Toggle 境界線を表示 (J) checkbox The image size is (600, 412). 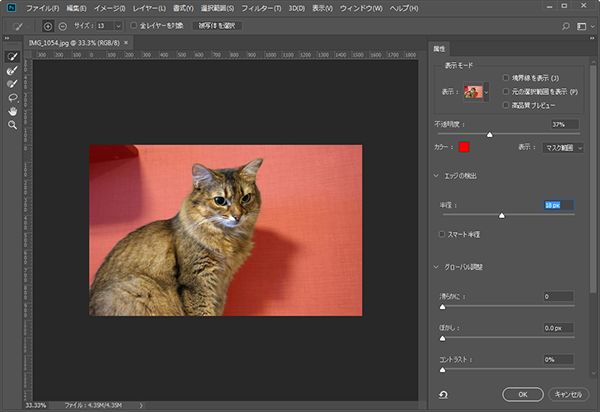click(506, 77)
